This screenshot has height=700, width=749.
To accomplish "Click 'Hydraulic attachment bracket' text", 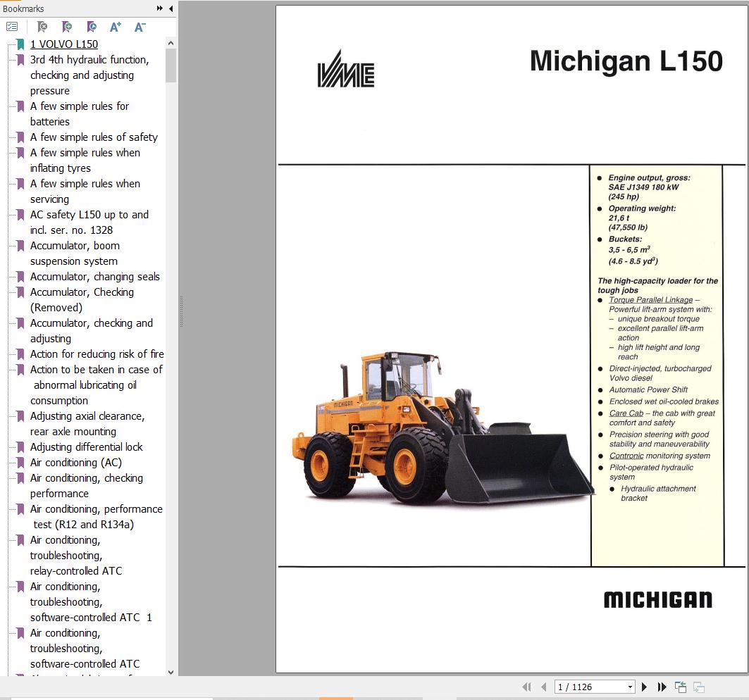I will click(x=658, y=493).
